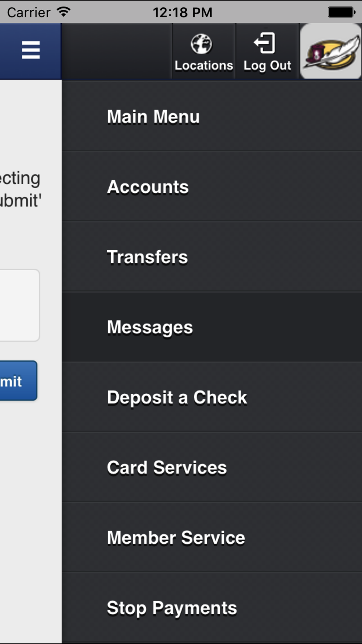Screen dimensions: 362x644
Task: Tap the instruction text ending in submit'
Action: [20, 189]
